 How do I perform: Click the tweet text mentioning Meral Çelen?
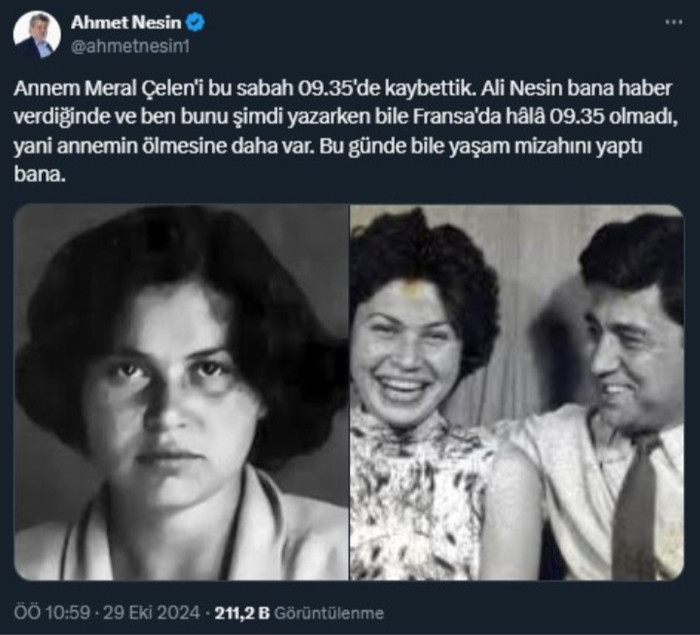pos(346,131)
